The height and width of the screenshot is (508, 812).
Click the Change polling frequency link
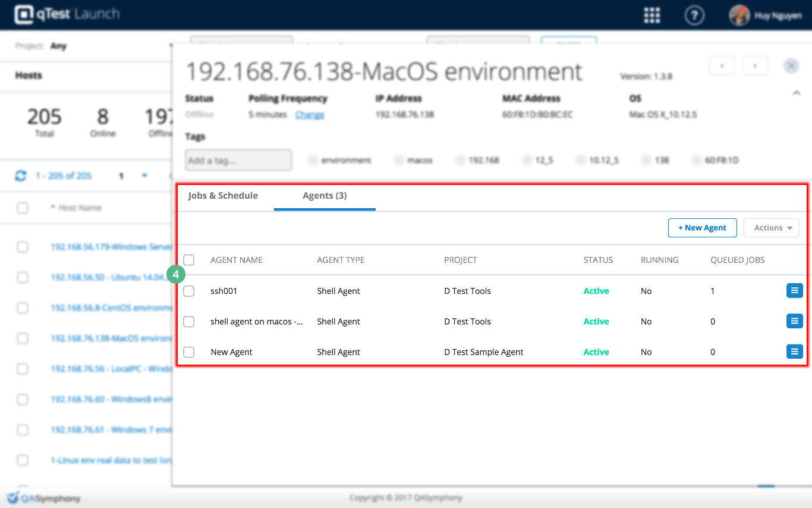pyautogui.click(x=310, y=115)
